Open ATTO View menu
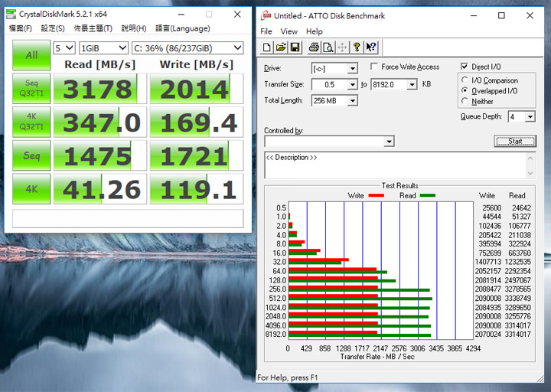551x392 pixels. [x=289, y=31]
